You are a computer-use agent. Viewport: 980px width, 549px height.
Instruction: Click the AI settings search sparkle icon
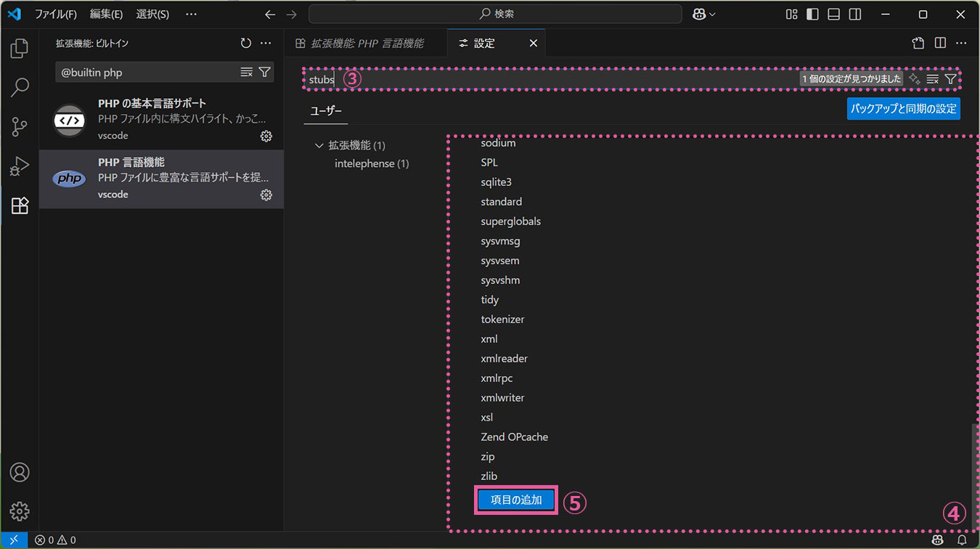(x=915, y=79)
